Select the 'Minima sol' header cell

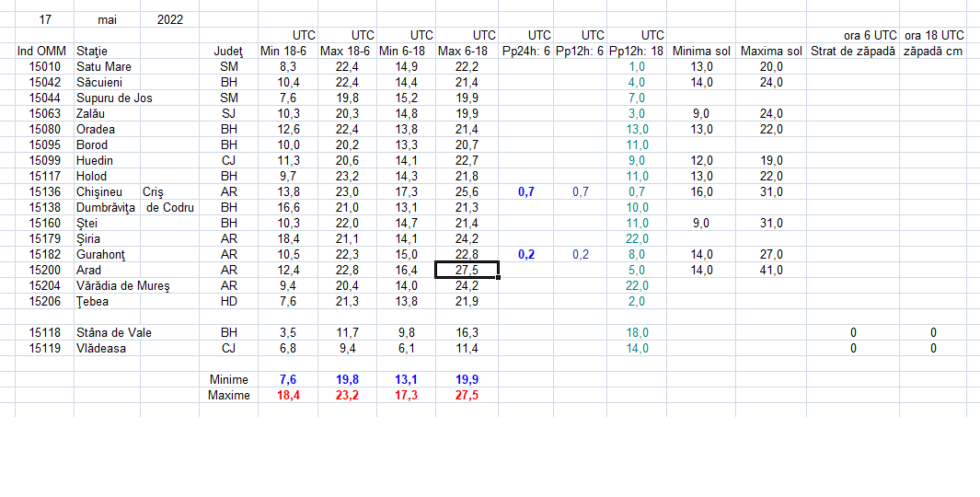701,52
